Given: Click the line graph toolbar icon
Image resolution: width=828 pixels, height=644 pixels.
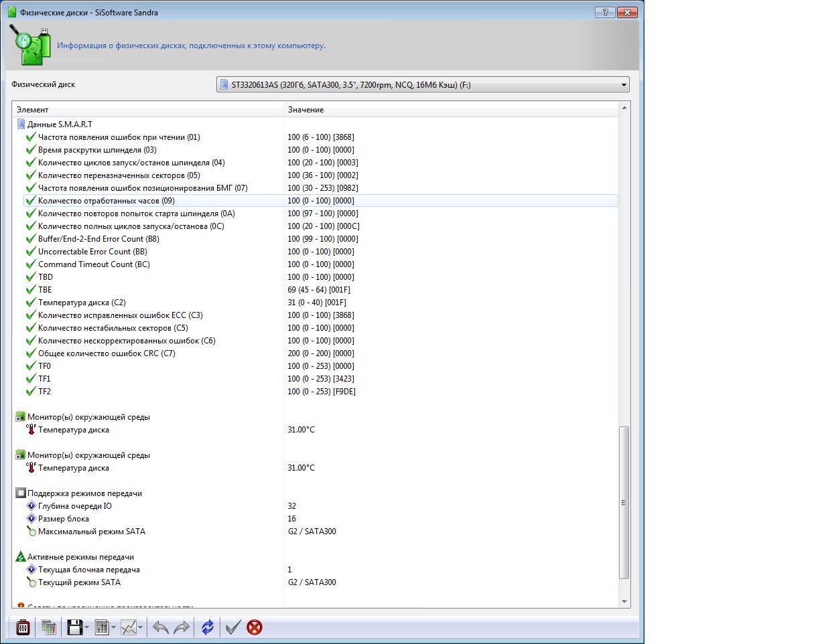Looking at the screenshot, I should click(x=128, y=627).
